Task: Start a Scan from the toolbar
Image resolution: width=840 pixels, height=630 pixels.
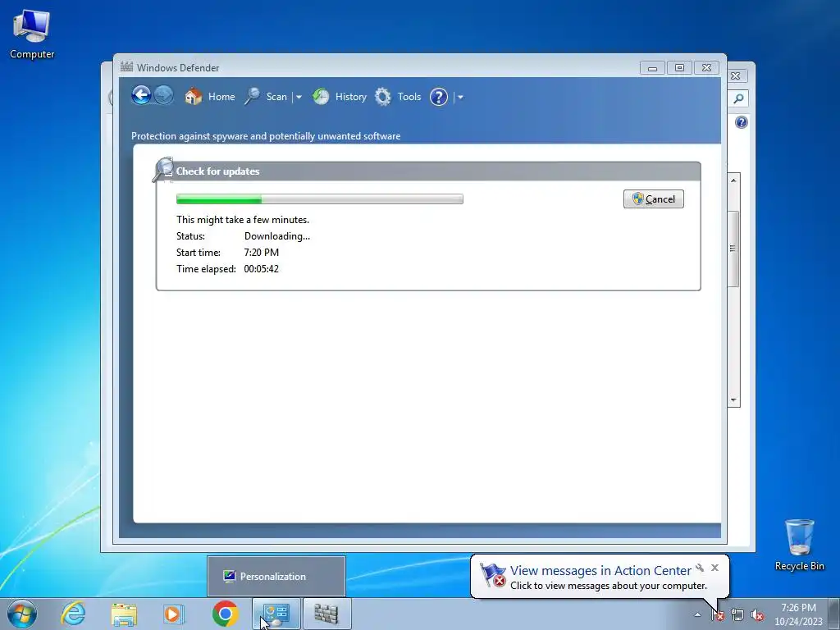Action: click(x=266, y=97)
